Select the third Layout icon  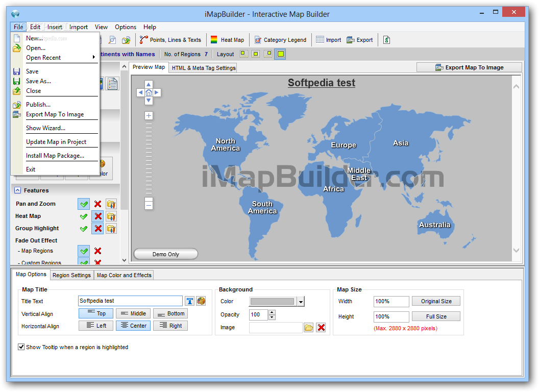click(x=268, y=54)
